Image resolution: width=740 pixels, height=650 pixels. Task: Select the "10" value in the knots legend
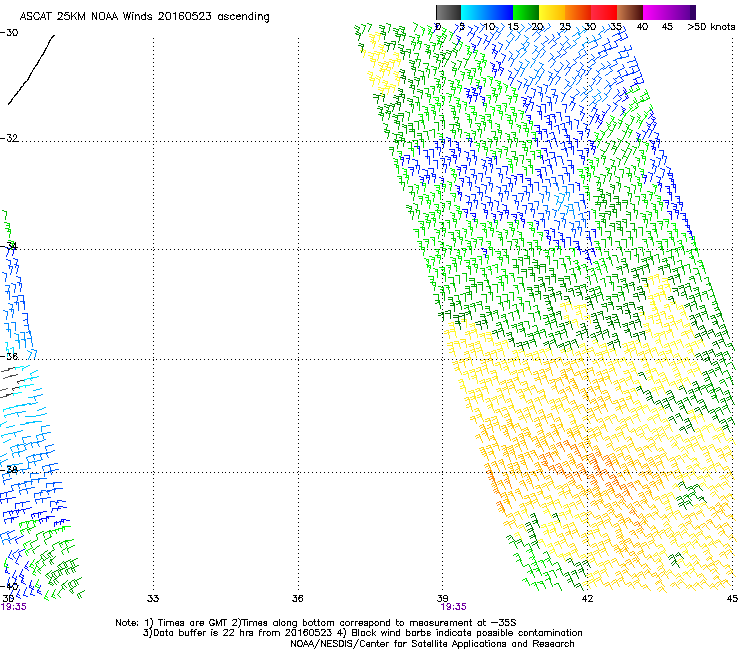coord(489,27)
